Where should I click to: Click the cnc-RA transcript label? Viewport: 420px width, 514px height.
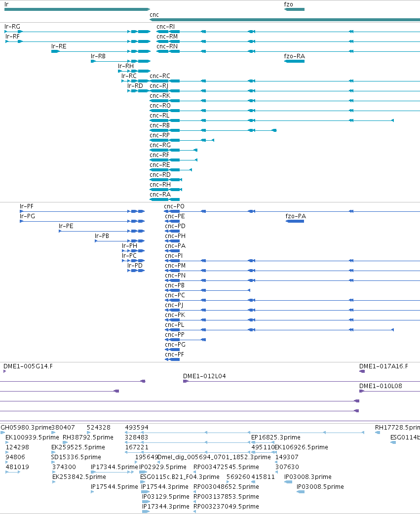tap(160, 194)
